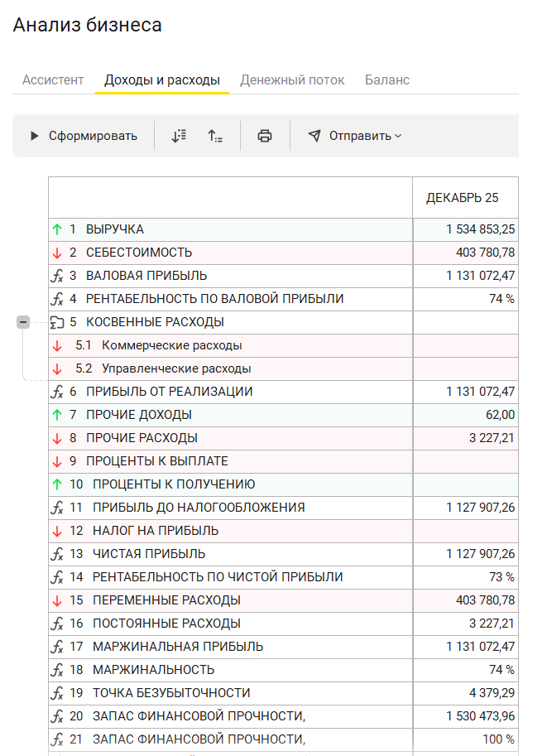Screen dimensions: 547x756
Task: Click the expand all groups icon
Action: (179, 136)
